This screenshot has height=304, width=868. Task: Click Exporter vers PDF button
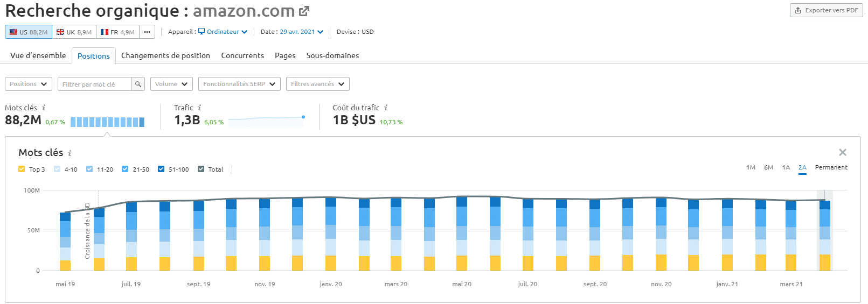[x=826, y=10]
